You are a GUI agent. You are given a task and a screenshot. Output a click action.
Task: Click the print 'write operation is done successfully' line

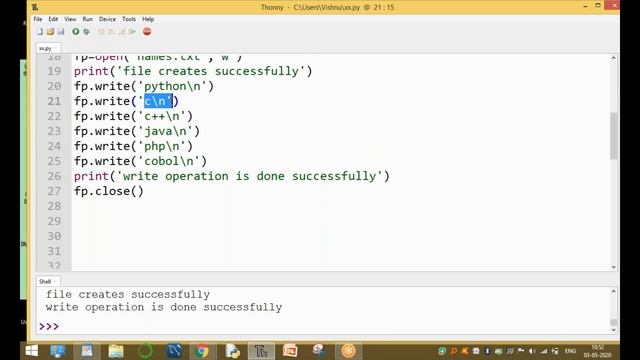click(x=232, y=176)
